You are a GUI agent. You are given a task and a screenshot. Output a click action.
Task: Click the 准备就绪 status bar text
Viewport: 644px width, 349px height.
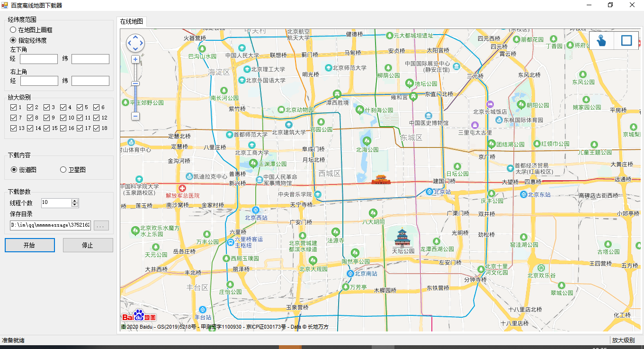coord(13,340)
